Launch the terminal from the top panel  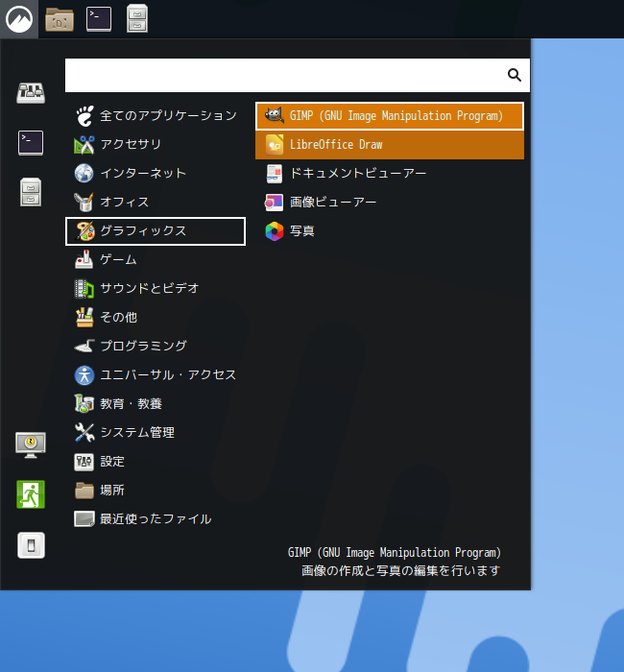pos(99,19)
